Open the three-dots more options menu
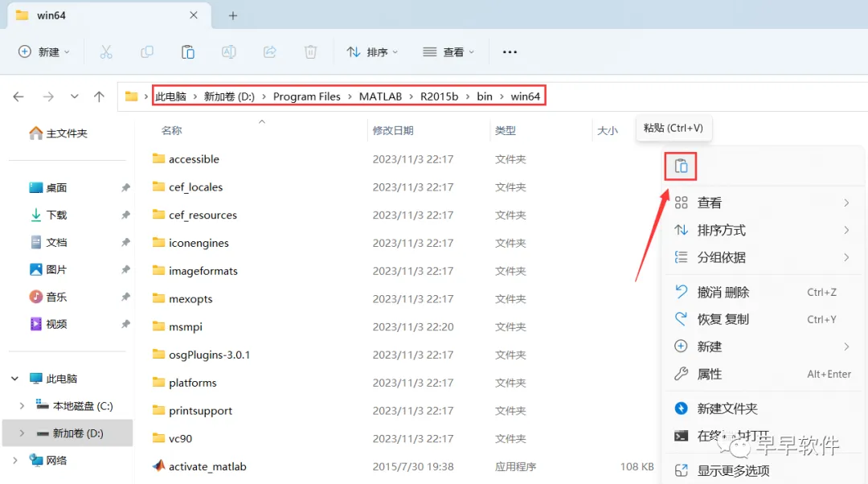This screenshot has height=484, width=868. tap(510, 52)
